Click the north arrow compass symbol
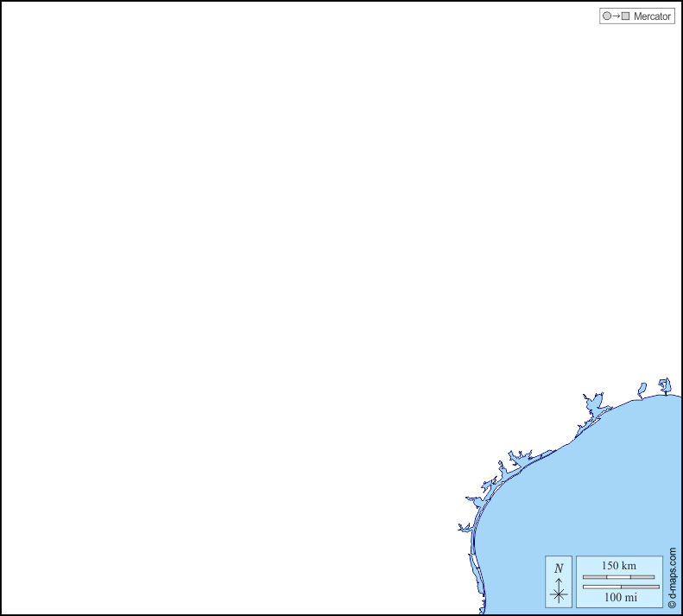 click(559, 591)
